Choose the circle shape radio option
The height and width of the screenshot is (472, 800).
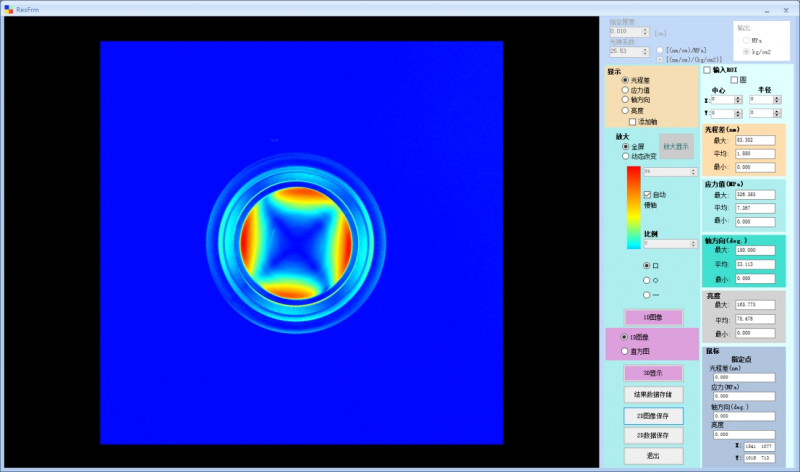[646, 281]
